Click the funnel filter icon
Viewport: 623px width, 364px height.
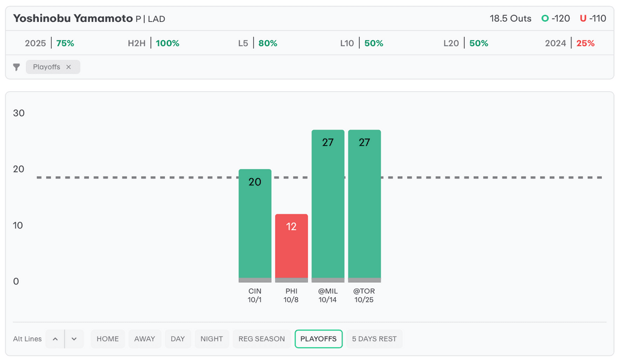click(17, 67)
